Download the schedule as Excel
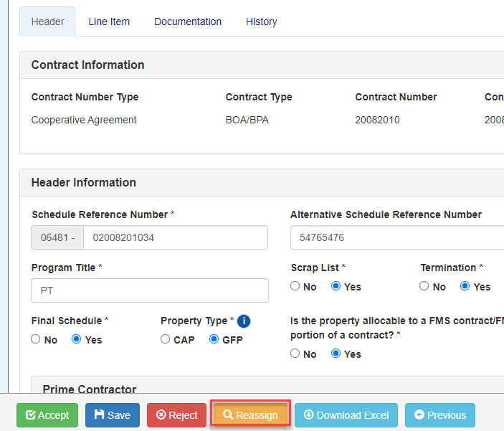 click(346, 415)
